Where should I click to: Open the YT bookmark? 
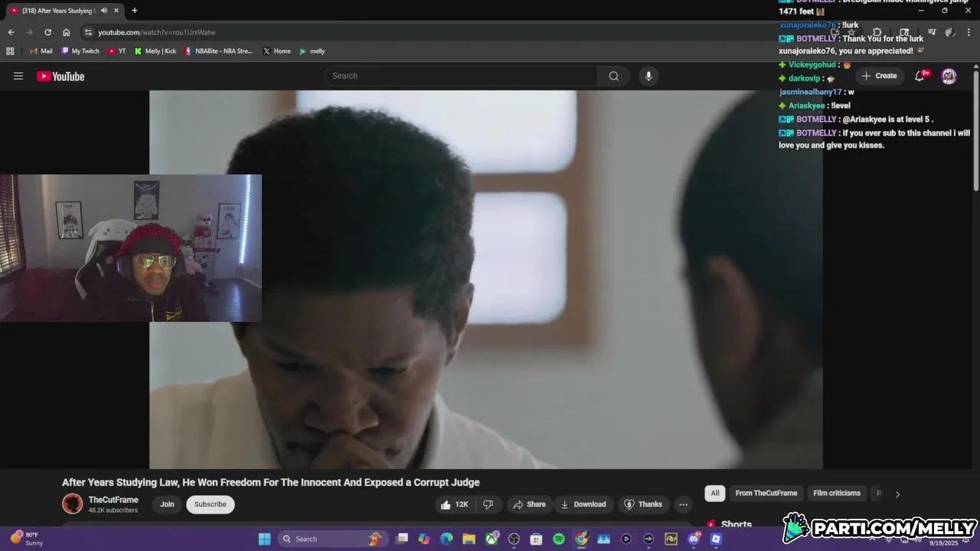(117, 51)
